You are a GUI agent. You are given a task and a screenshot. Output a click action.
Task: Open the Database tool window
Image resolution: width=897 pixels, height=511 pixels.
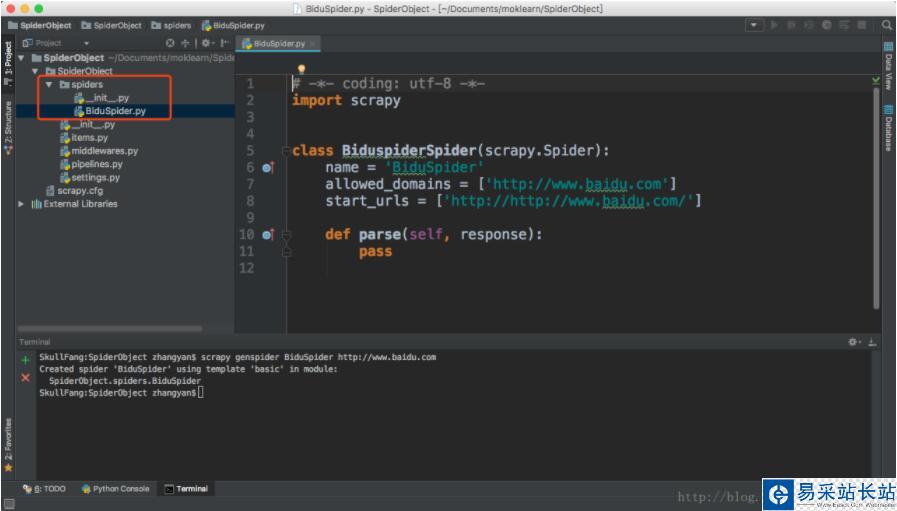888,128
